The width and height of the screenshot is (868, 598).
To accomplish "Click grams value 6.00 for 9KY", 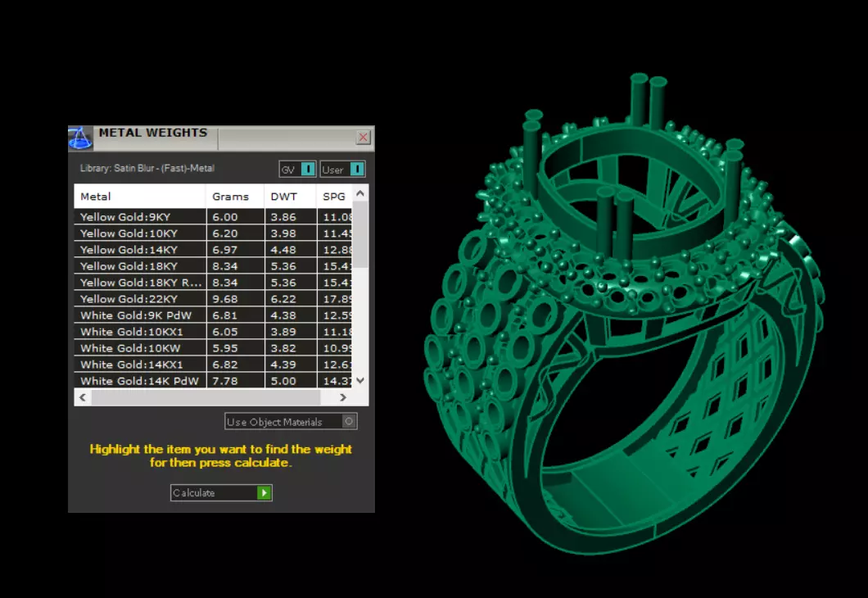I will pos(224,217).
